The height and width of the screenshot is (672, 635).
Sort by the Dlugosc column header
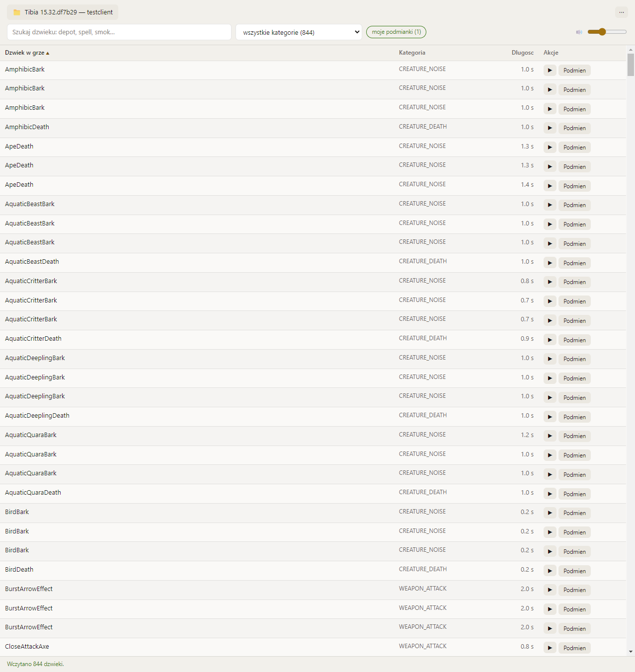(x=523, y=53)
